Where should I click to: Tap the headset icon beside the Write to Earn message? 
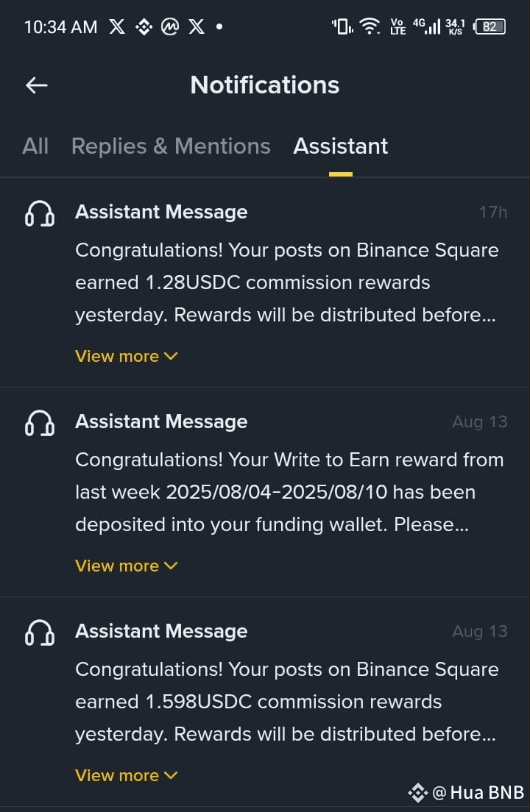click(x=40, y=424)
